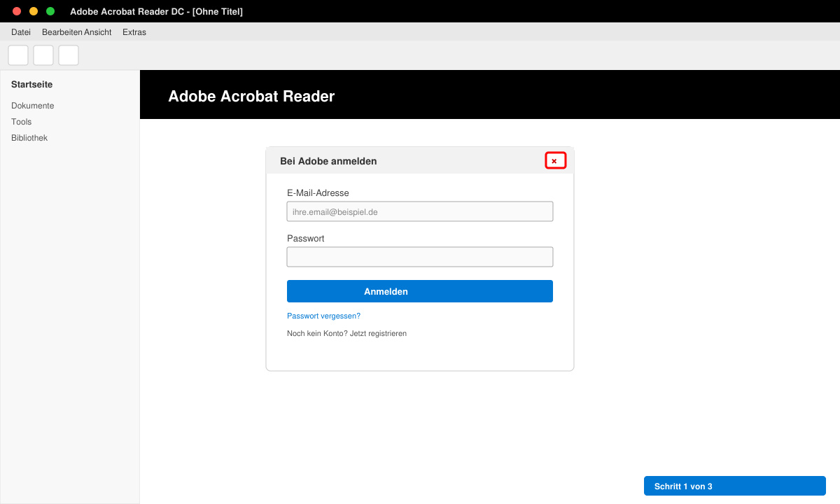Click the blue Anmelden button
This screenshot has height=504, width=840.
(x=420, y=291)
